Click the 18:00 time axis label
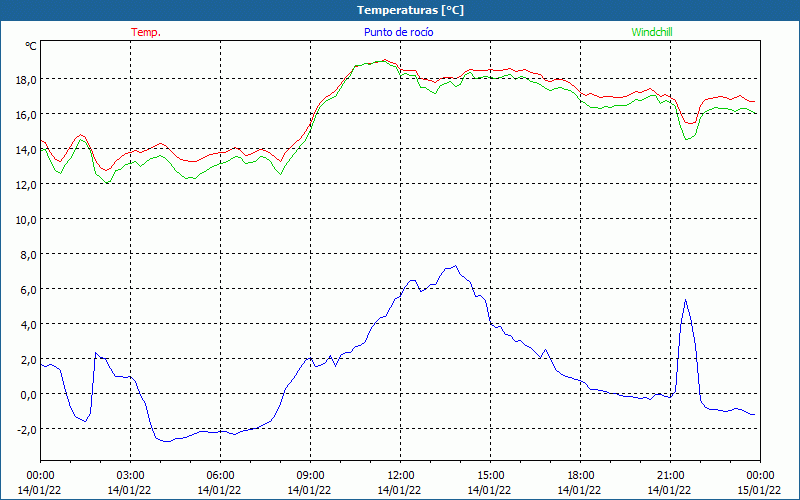This screenshot has width=800, height=500. [x=581, y=476]
